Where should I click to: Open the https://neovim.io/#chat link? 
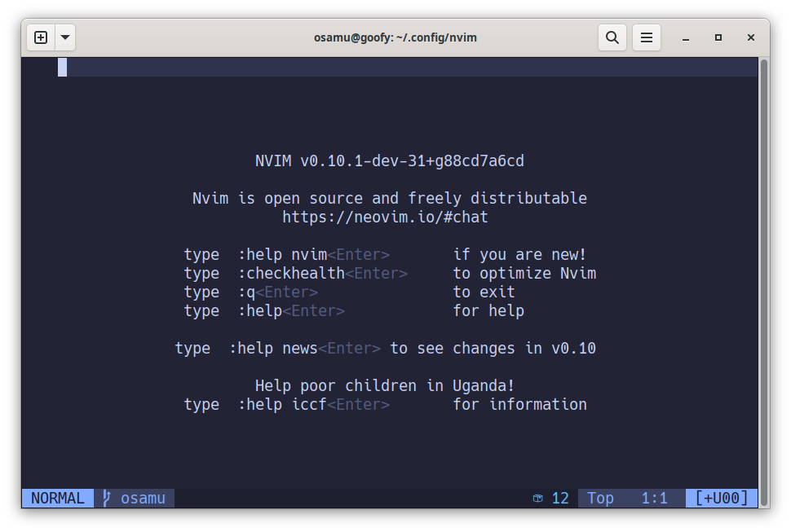click(385, 218)
